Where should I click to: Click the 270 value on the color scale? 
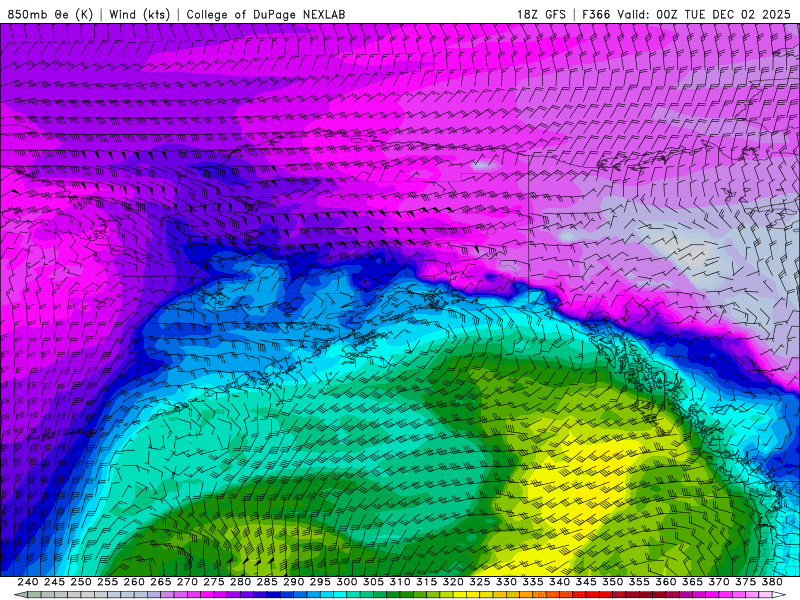[187, 582]
